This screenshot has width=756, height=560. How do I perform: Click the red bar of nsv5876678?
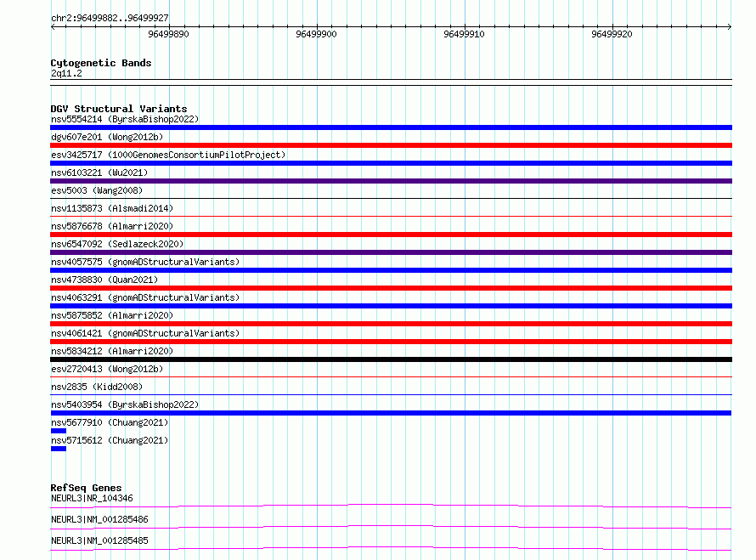point(391,235)
